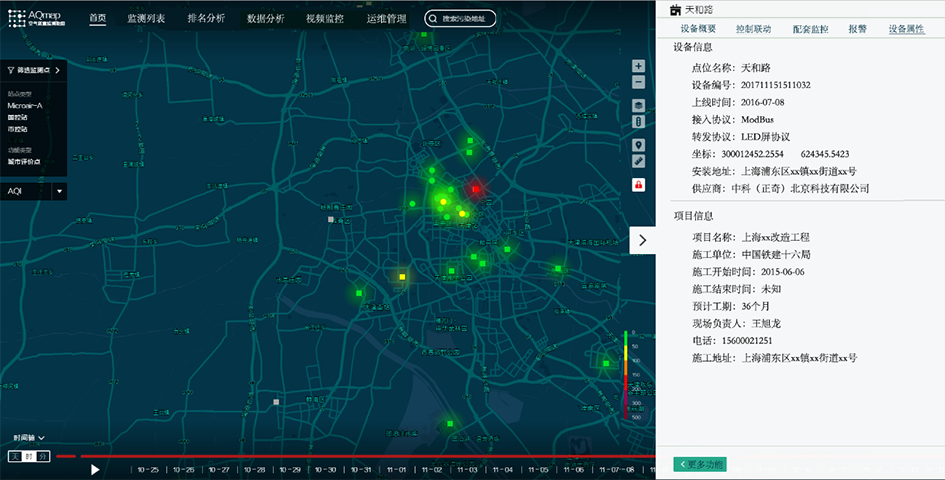Switch timeline granularity to 天 (day)

click(15, 456)
